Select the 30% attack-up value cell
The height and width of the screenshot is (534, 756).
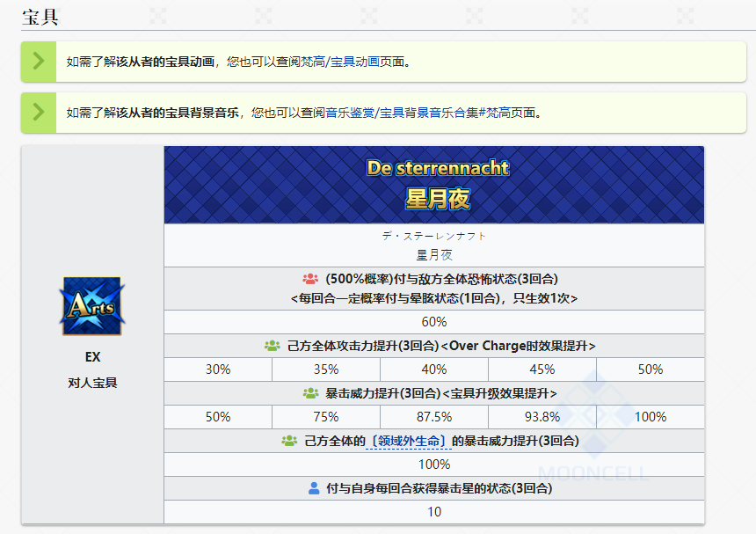pos(218,369)
